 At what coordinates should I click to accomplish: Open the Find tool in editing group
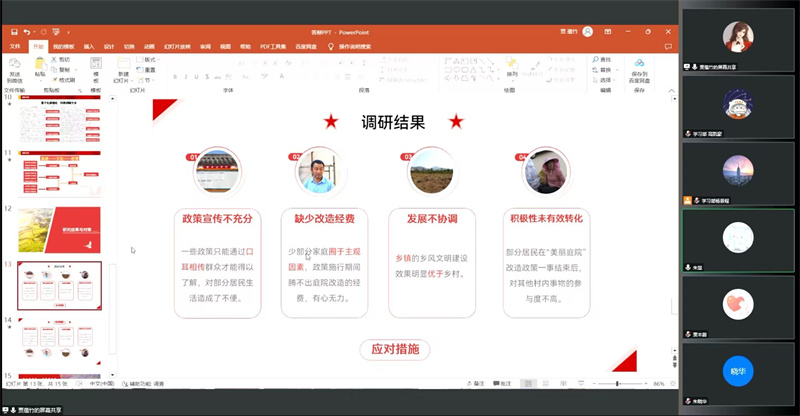pos(604,59)
